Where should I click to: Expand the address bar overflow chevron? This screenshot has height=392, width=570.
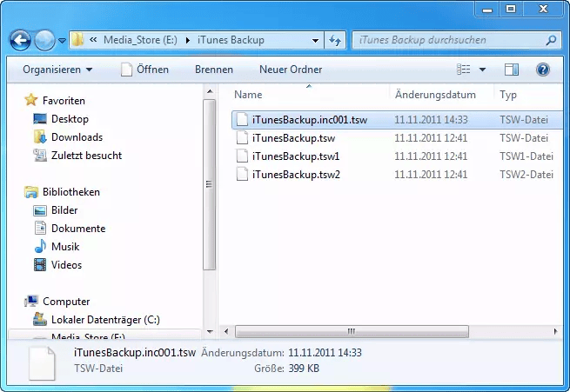[x=93, y=40]
